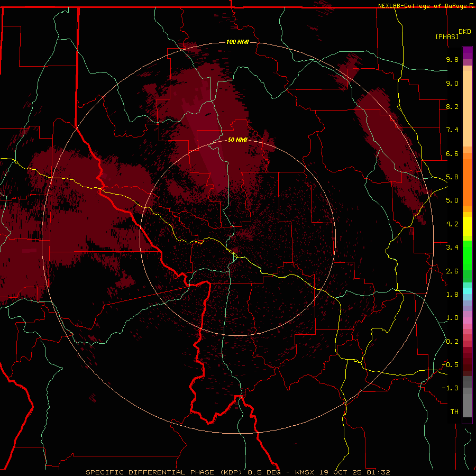Click the 5.0 value on the color scale
Viewport: 476px width, 476px height.
coord(452,200)
